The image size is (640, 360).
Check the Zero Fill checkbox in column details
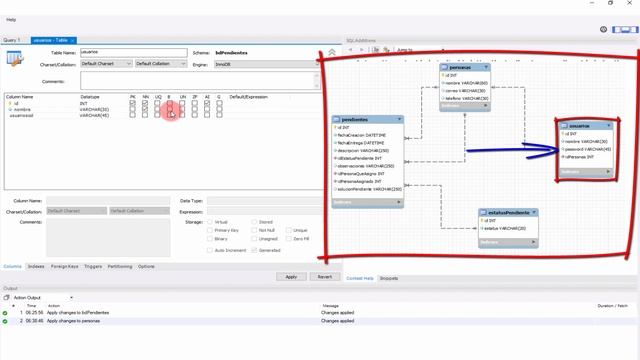[289, 239]
